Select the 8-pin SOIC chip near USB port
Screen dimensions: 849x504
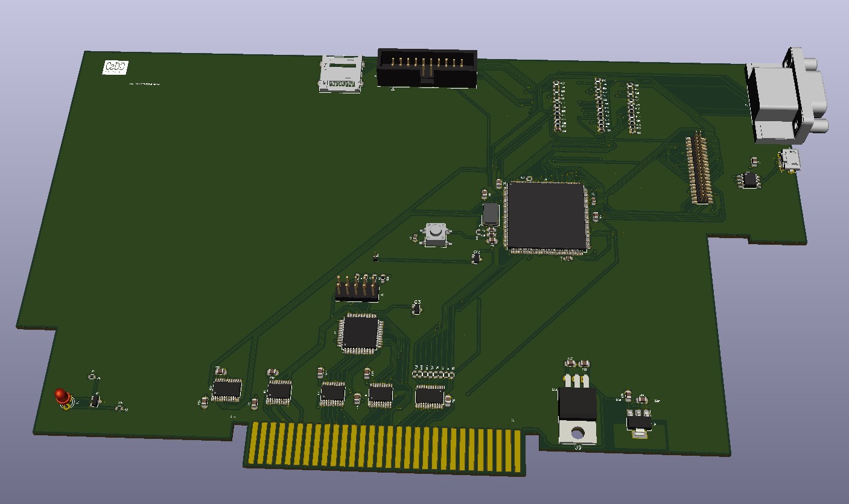pos(750,180)
